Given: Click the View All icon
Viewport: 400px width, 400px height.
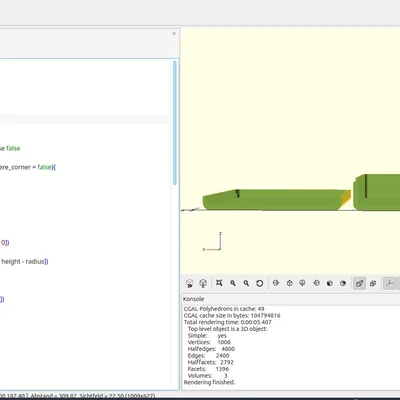Looking at the screenshot, I should tap(219, 283).
